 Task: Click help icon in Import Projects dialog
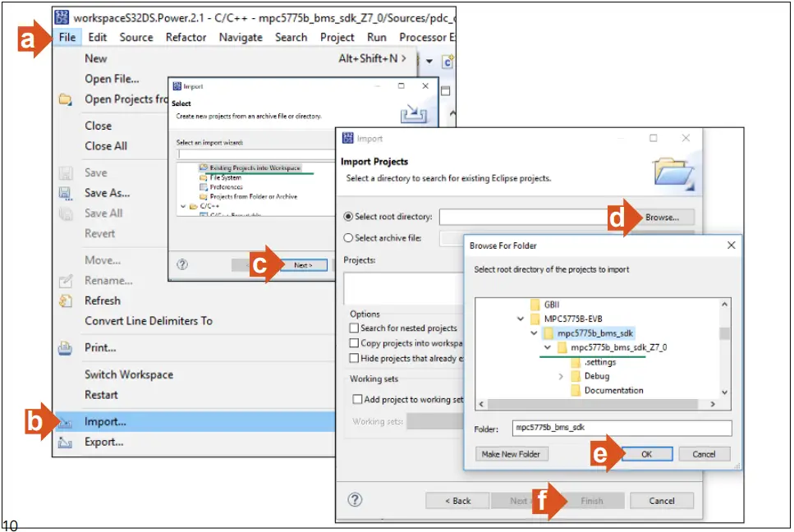click(355, 500)
